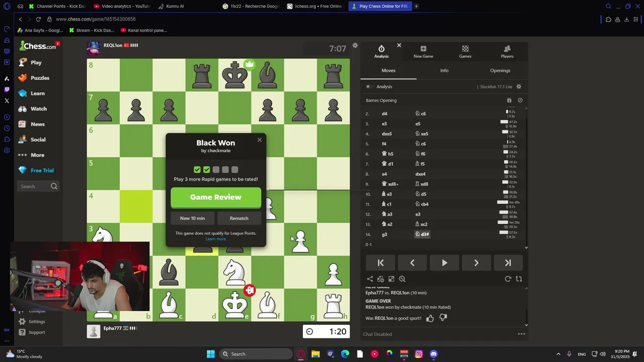Open Puzzles from the sidebar

click(x=34, y=78)
